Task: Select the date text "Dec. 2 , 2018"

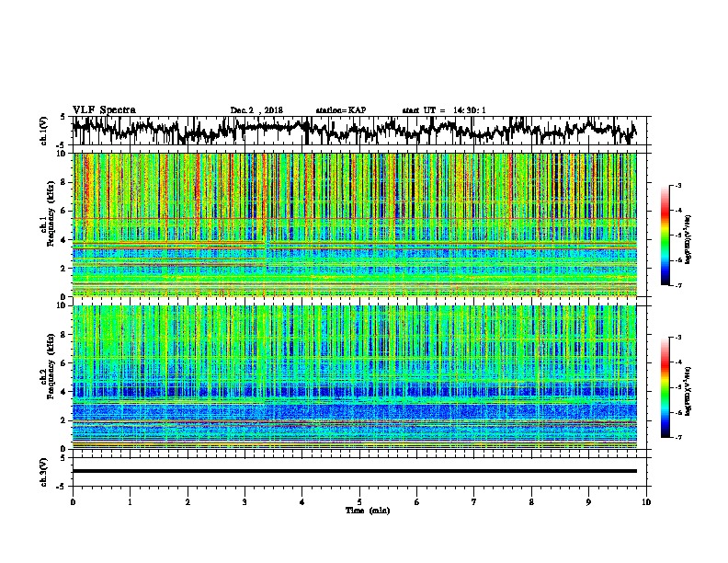Action: click(x=256, y=110)
